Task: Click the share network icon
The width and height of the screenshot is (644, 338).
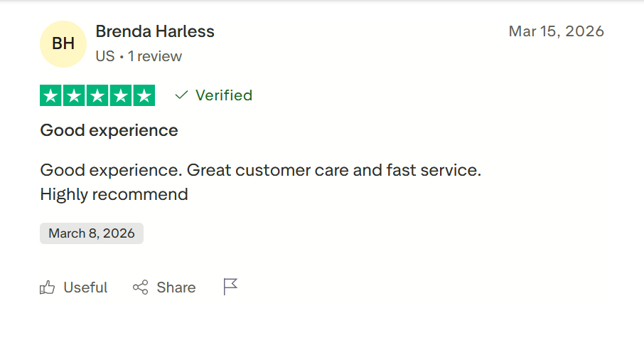Action: (141, 287)
